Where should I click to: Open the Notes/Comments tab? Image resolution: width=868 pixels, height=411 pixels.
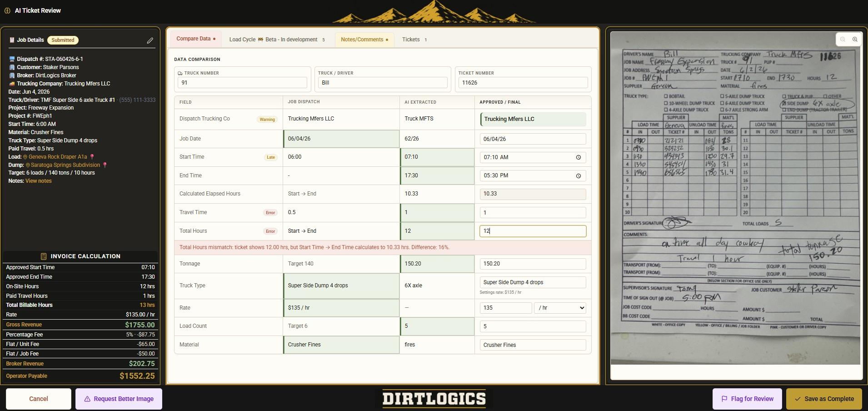(x=364, y=40)
